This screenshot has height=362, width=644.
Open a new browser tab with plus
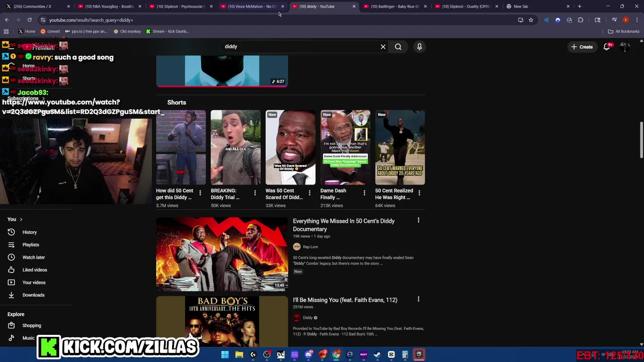pos(580,7)
